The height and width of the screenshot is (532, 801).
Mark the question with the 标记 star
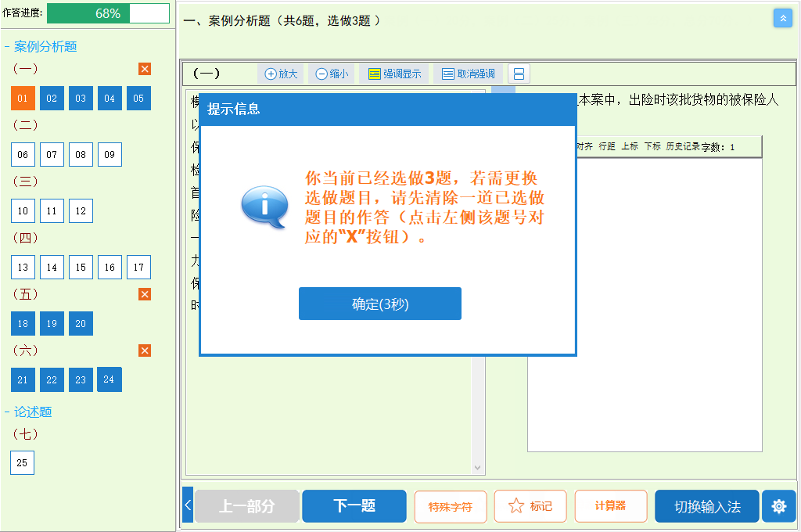[x=530, y=506]
